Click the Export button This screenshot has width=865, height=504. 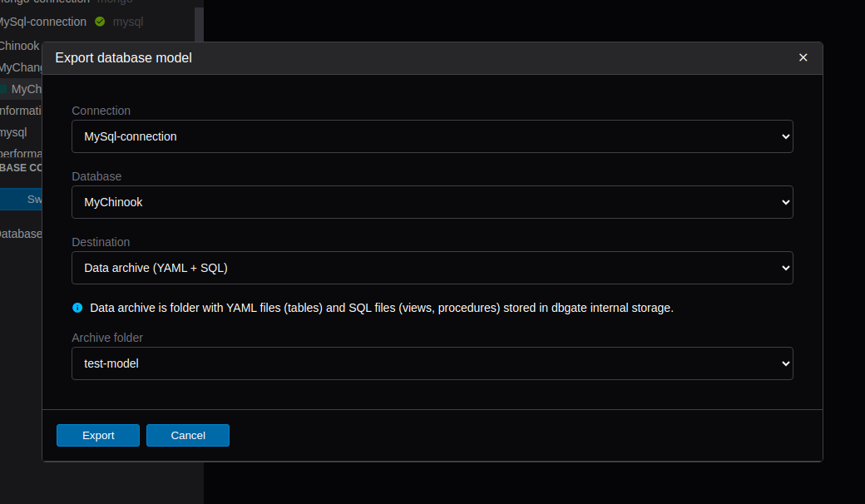98,436
